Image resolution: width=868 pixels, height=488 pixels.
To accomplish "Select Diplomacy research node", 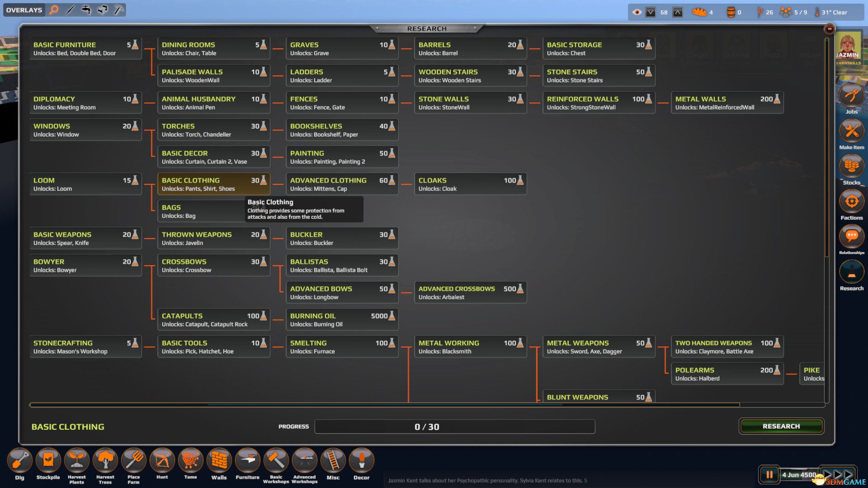I will tap(86, 103).
